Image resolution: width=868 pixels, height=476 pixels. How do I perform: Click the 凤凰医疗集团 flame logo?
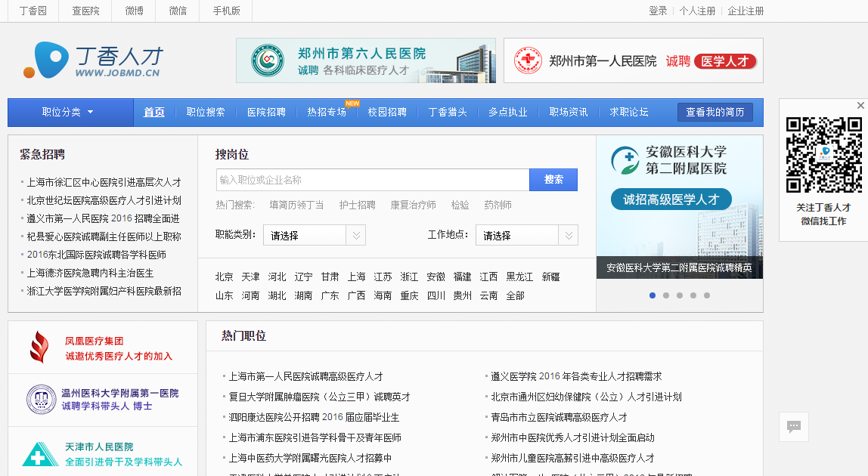[39, 347]
